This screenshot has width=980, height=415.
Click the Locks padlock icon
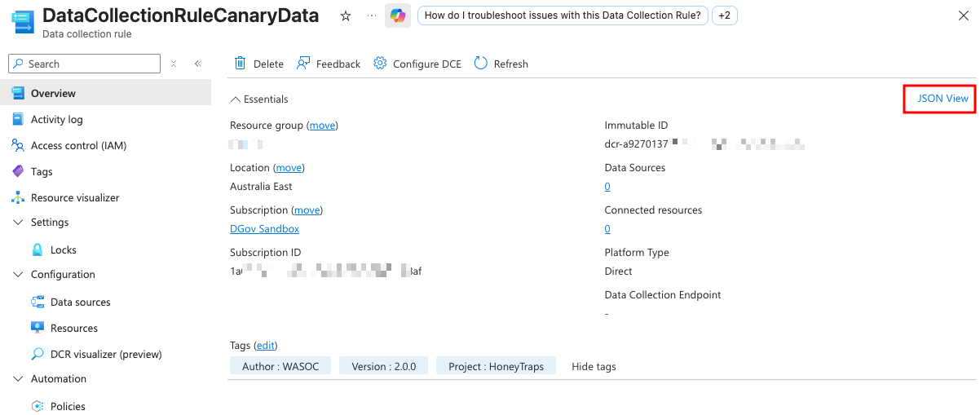(38, 249)
